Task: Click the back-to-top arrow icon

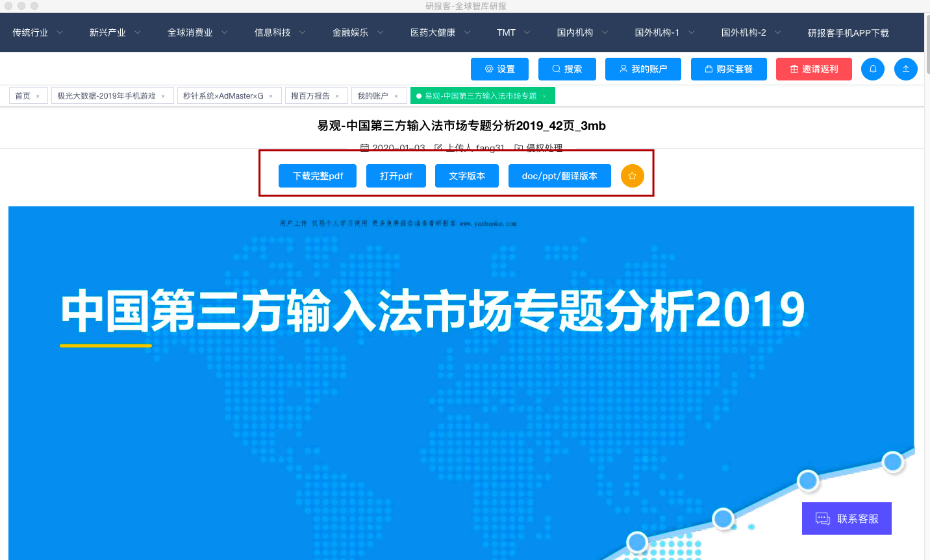Action: 906,69
